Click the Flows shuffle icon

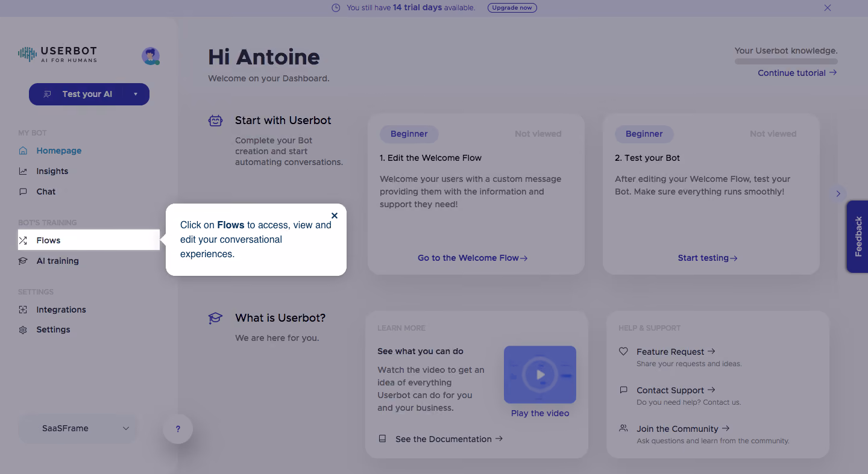tap(23, 240)
